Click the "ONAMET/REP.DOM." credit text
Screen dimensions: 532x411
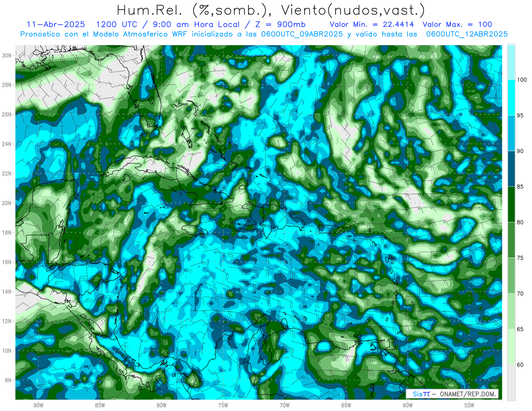[468, 394]
